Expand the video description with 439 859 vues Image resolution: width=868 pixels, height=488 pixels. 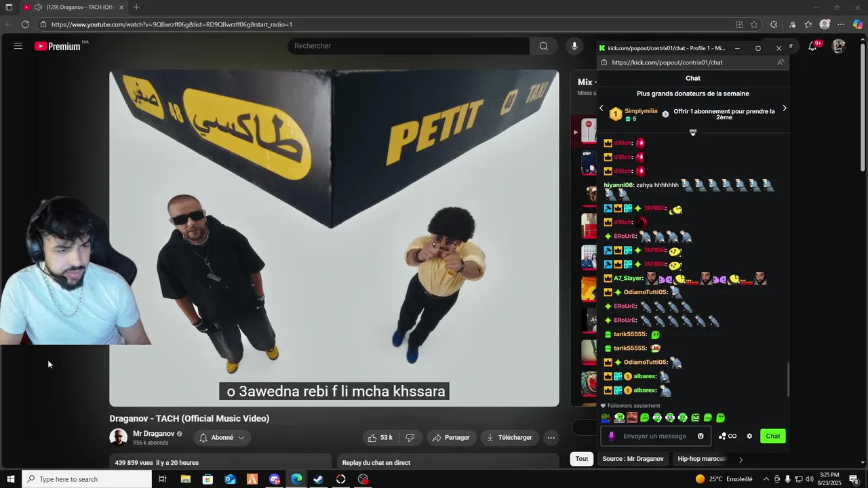(x=220, y=462)
